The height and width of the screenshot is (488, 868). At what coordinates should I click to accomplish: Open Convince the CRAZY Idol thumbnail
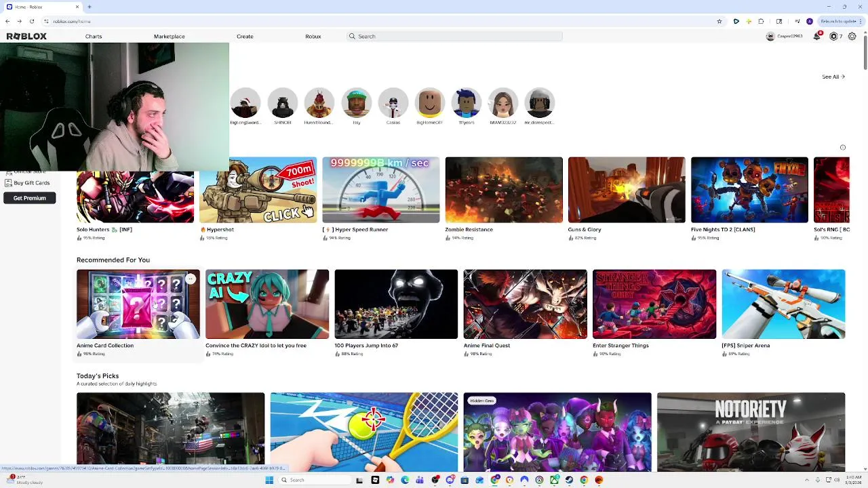[x=267, y=304]
